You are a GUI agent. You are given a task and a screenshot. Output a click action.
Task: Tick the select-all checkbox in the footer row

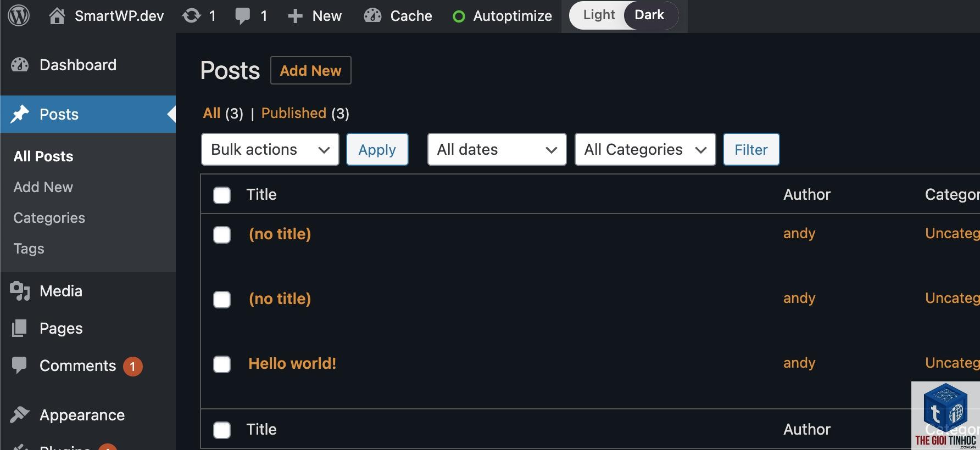(x=222, y=430)
